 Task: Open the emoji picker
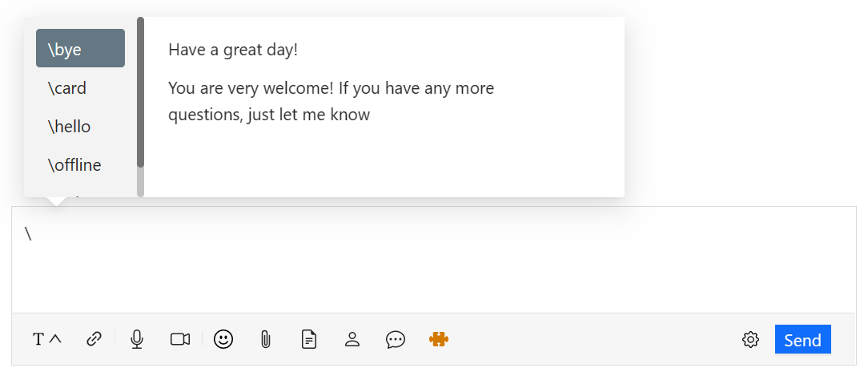223,339
